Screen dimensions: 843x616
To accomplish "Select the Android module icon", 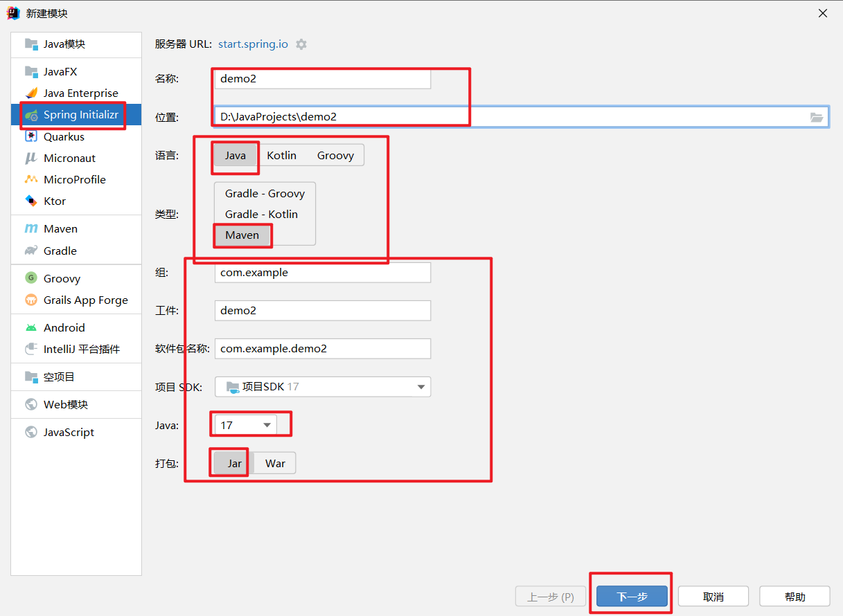I will click(x=31, y=328).
